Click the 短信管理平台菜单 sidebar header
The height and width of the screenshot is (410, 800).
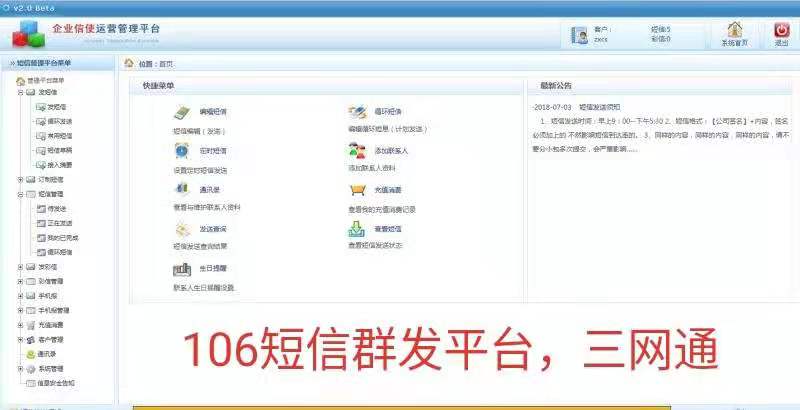coord(43,63)
